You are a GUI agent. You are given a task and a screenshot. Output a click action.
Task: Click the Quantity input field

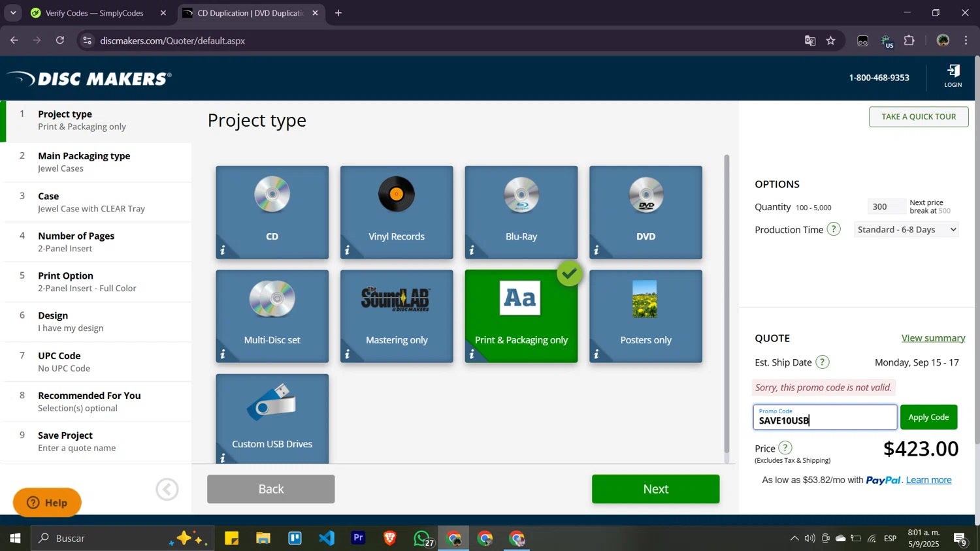coord(887,206)
